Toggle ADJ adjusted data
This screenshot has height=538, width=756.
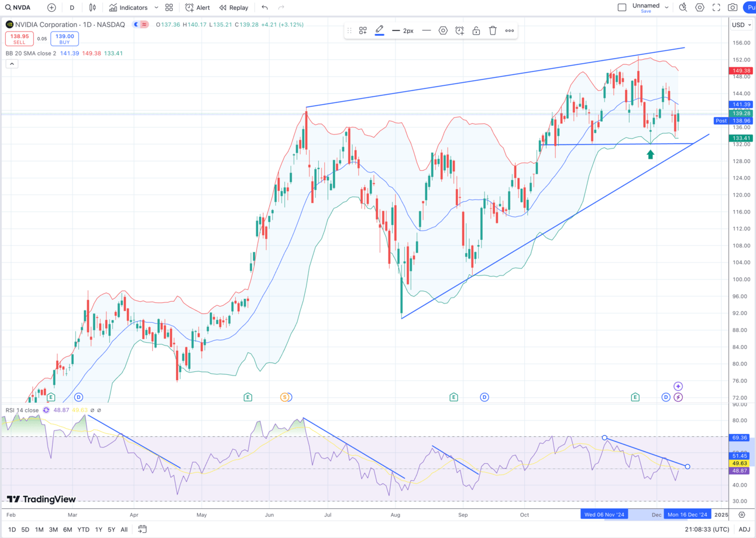pos(744,530)
